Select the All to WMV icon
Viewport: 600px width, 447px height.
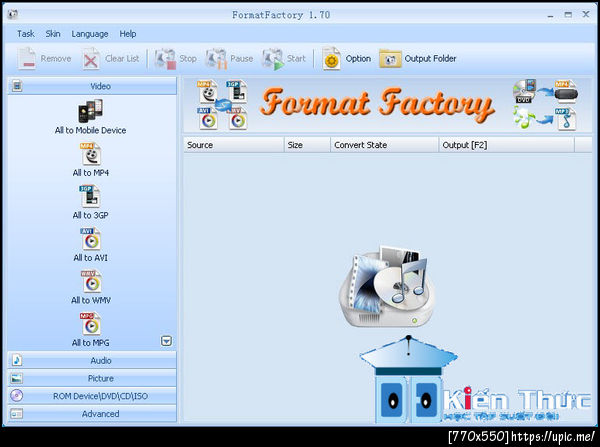click(91, 281)
